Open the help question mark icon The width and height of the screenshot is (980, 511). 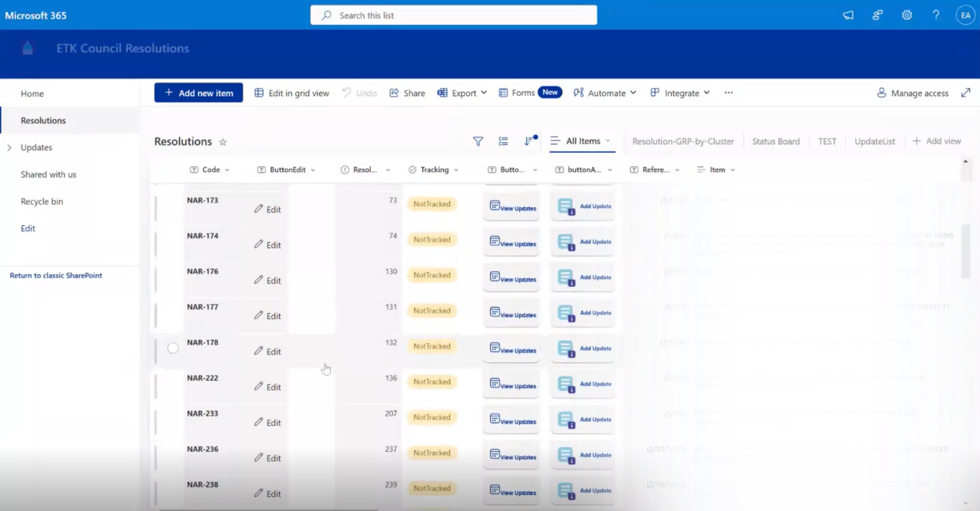click(x=936, y=15)
